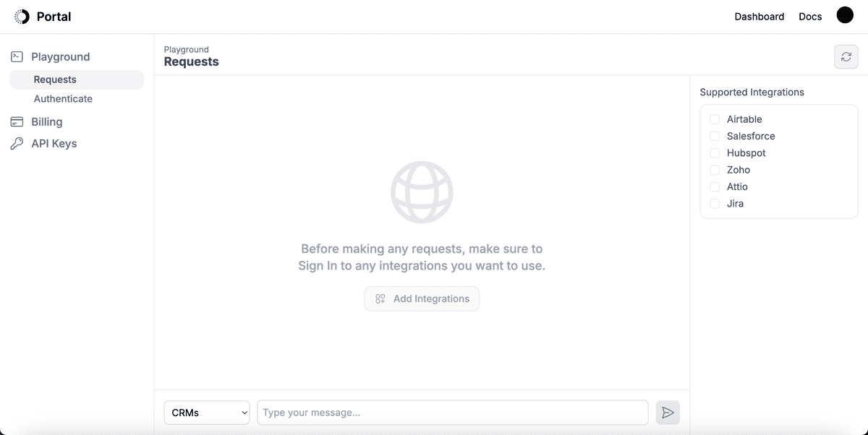Open the CRMs category dropdown

(207, 413)
